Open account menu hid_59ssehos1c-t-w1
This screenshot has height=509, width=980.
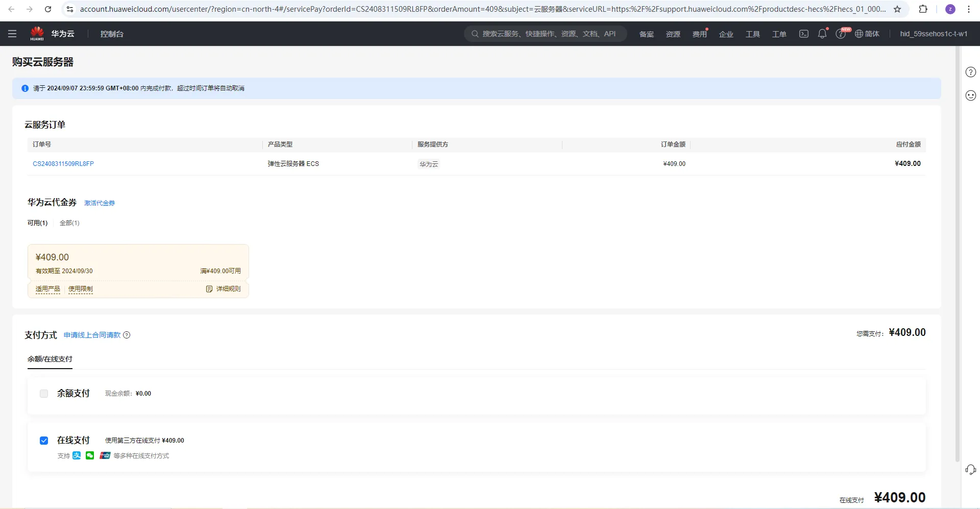point(934,34)
